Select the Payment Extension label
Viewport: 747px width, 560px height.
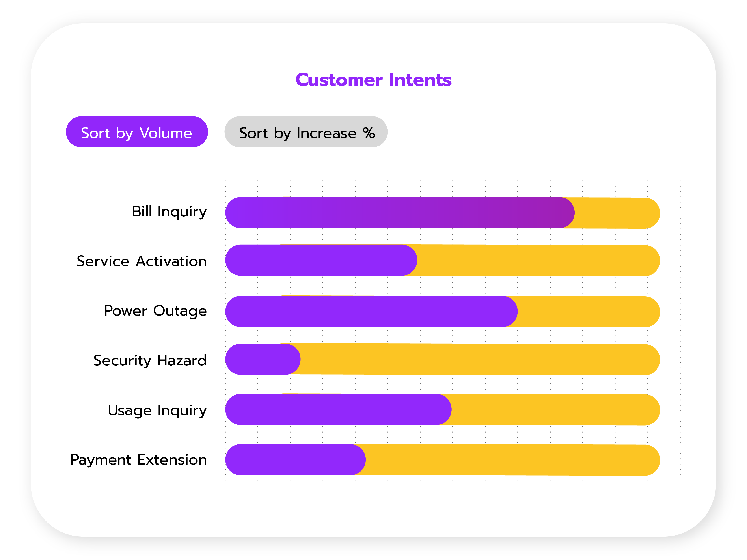pyautogui.click(x=138, y=460)
